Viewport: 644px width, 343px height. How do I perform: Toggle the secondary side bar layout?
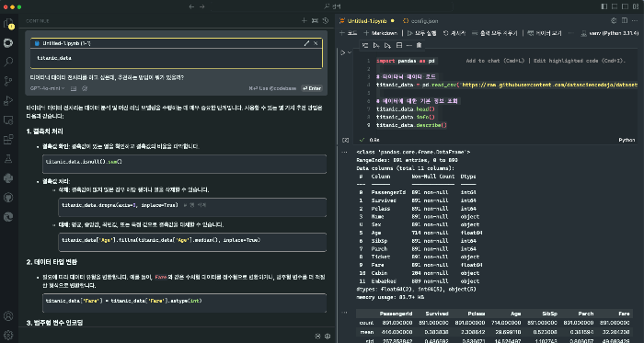(625, 6)
